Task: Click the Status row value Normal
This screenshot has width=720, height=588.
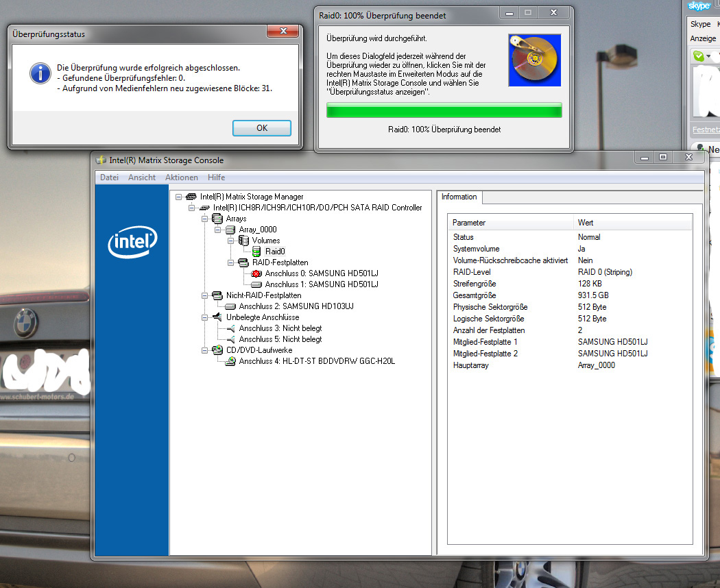Action: [589, 237]
